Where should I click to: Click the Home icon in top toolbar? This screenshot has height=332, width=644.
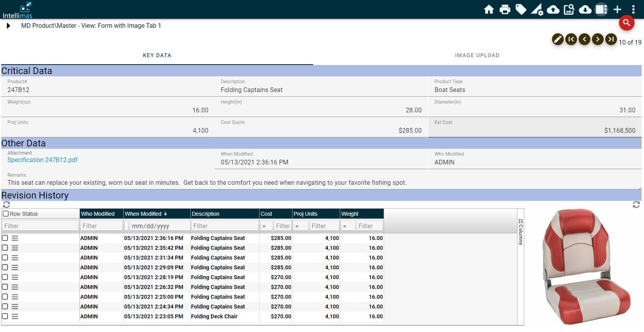click(489, 9)
